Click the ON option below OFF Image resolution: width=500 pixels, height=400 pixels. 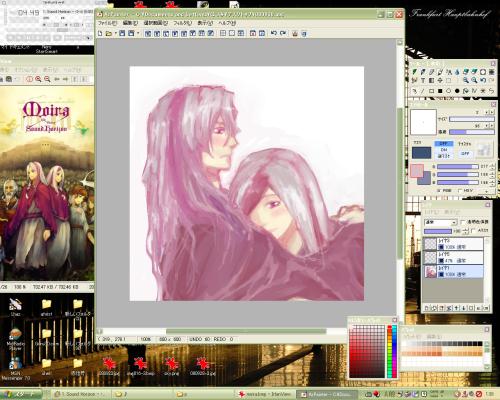[x=443, y=150]
